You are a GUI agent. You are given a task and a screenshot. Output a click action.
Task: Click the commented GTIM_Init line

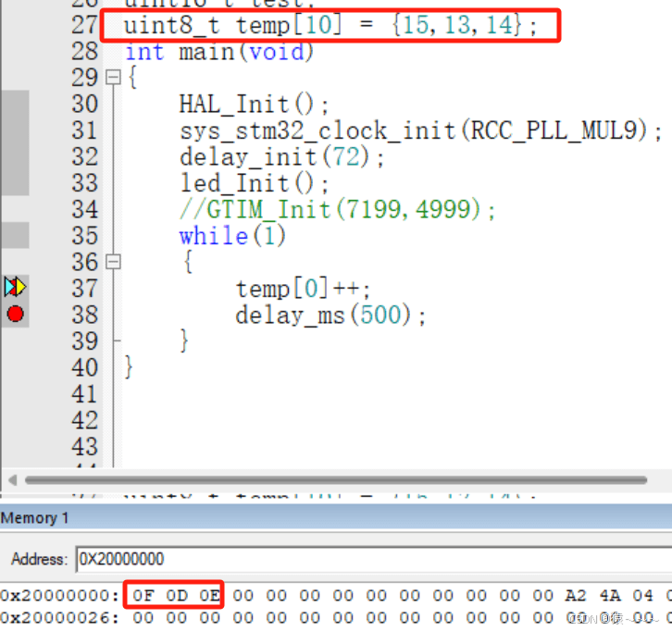coord(337,210)
